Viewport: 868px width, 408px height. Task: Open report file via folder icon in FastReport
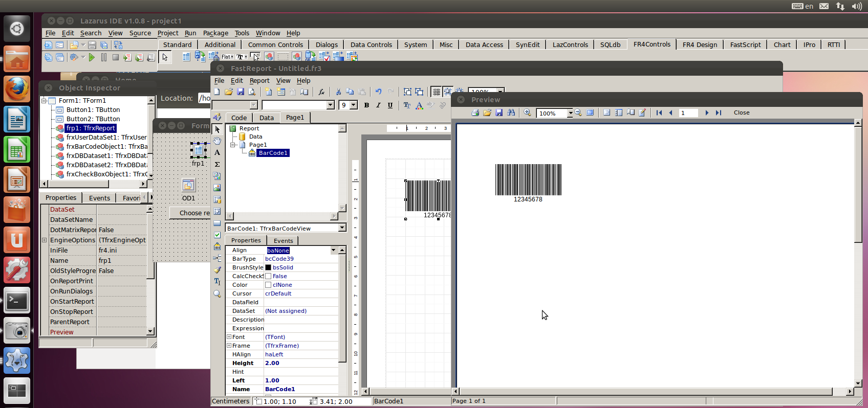[x=229, y=92]
